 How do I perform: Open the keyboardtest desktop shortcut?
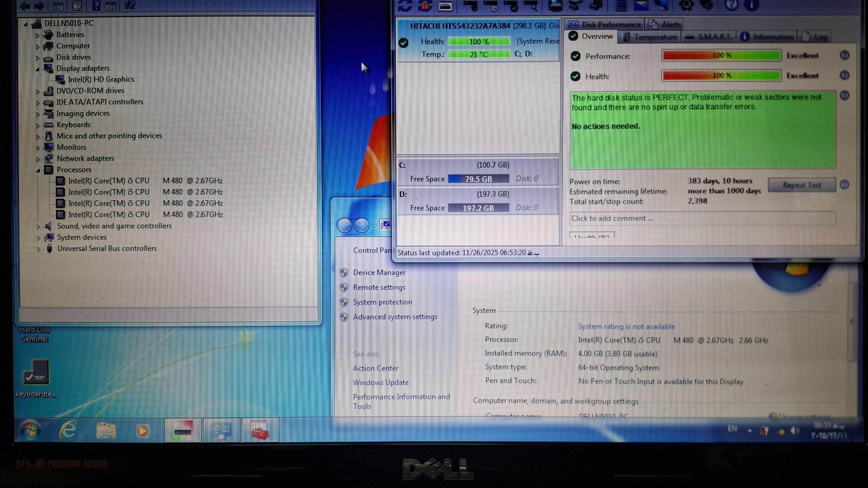(x=36, y=373)
